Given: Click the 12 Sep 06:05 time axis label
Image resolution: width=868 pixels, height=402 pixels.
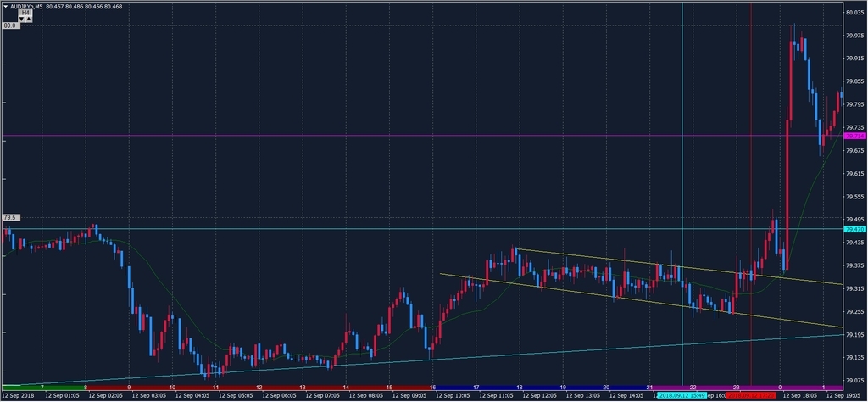Looking at the screenshot, I should (280, 396).
